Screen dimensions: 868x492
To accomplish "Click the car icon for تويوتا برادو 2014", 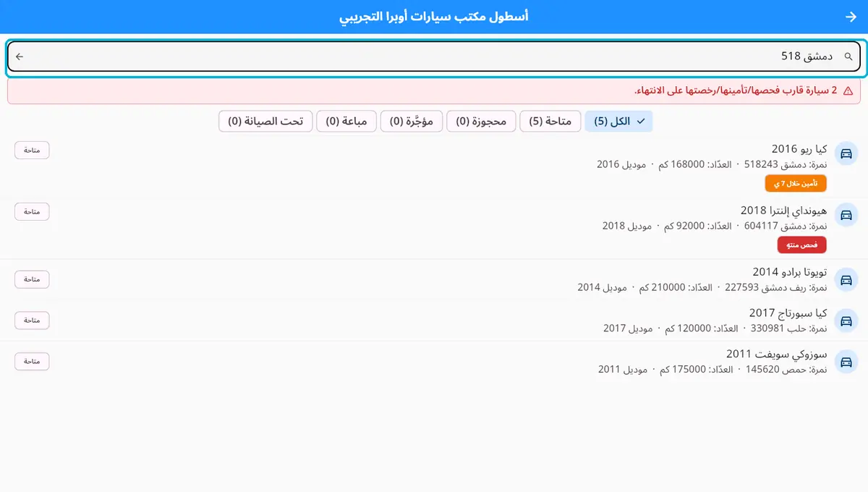I will 846,279.
